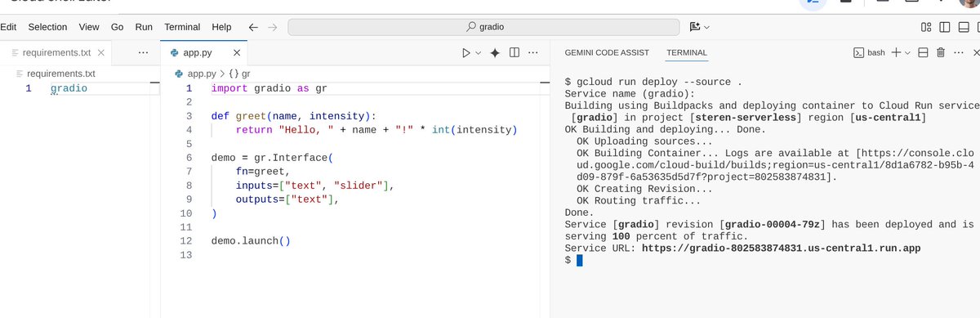Click the inputs text slider line
Viewport: 980px width, 318px height.
tap(314, 186)
